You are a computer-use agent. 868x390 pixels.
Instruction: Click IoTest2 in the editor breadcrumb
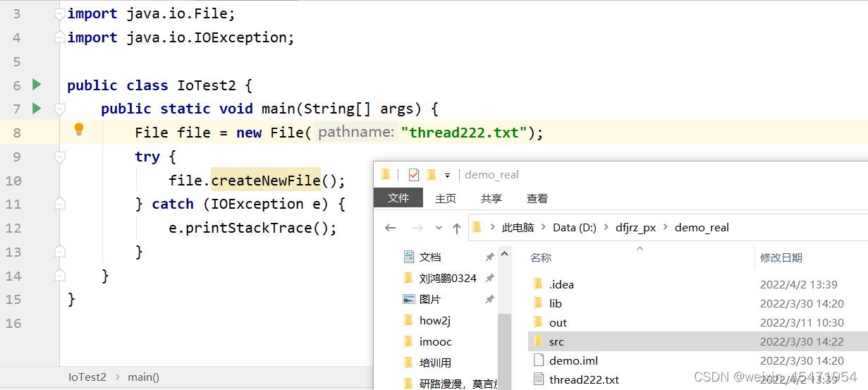pos(87,377)
